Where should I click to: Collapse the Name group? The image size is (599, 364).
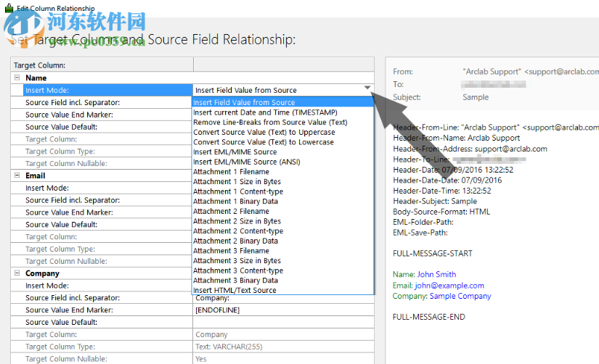17,78
